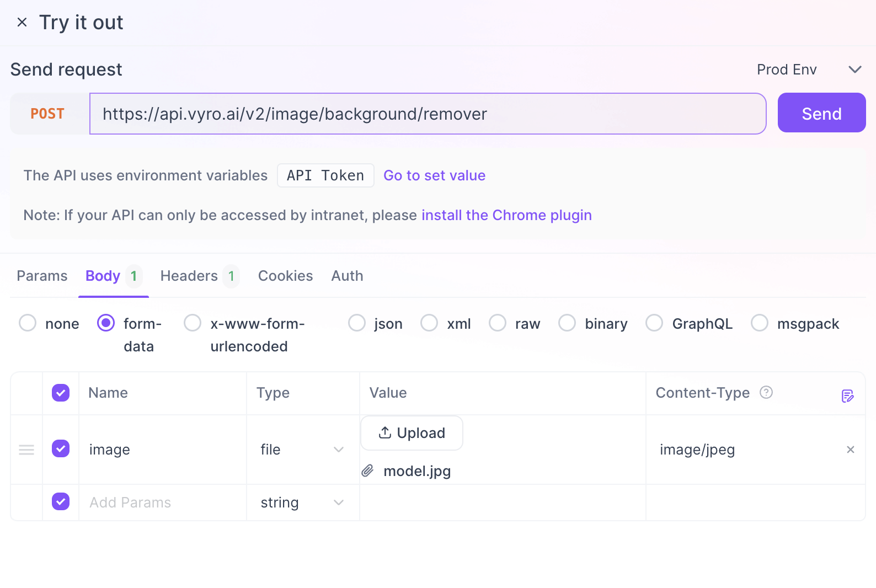The width and height of the screenshot is (876, 588).
Task: Click the drag handle on image row
Action: (26, 450)
